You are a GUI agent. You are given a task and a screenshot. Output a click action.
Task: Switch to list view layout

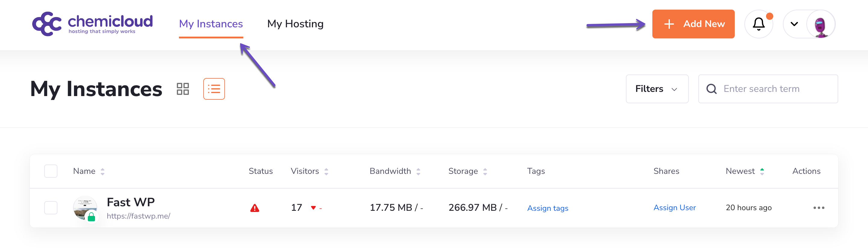[x=214, y=89]
